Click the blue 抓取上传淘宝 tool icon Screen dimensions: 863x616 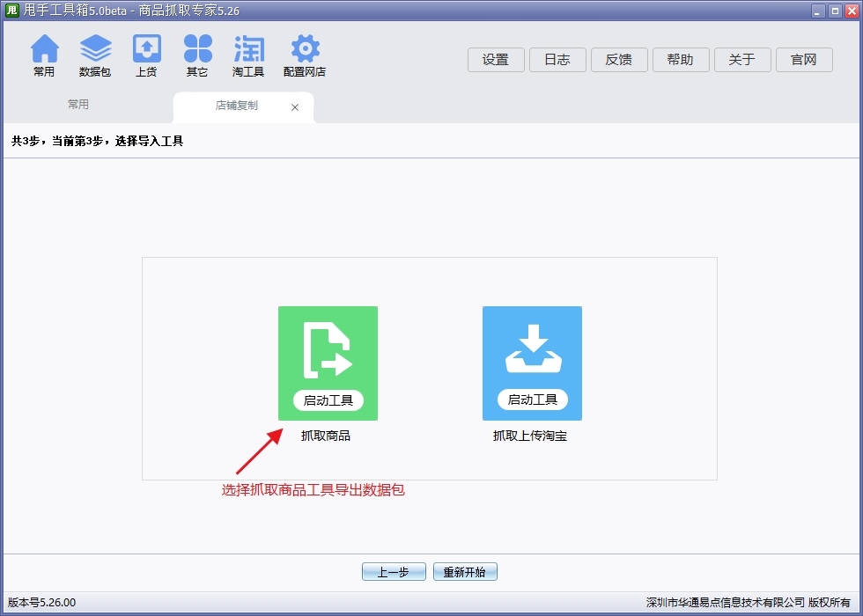pos(532,352)
